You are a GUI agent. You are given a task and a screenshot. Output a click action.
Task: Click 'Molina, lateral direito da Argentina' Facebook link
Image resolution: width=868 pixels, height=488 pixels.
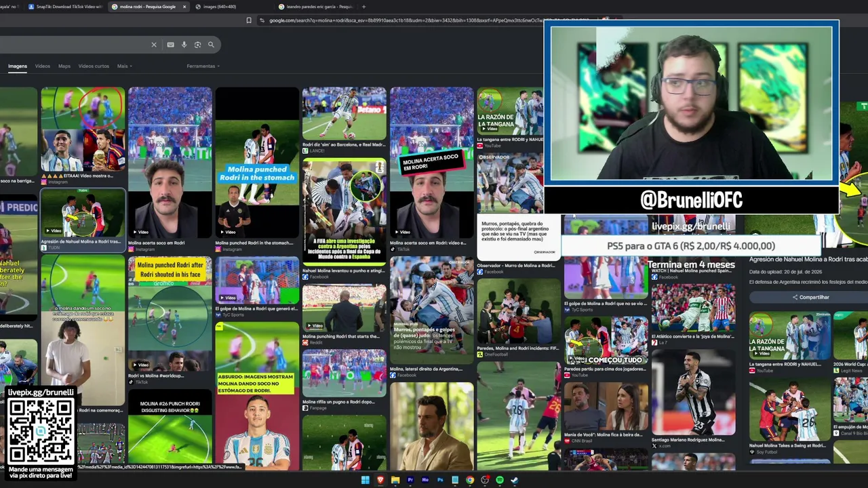pos(426,369)
